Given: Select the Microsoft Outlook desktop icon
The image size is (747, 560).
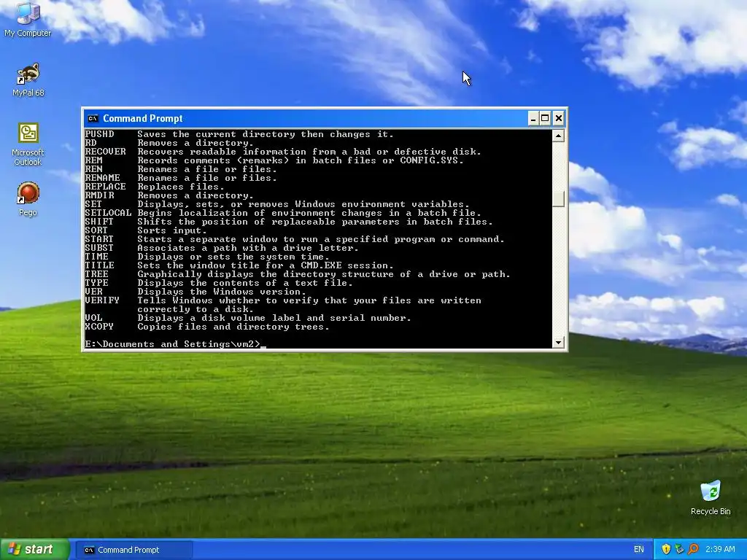Looking at the screenshot, I should pos(28,144).
